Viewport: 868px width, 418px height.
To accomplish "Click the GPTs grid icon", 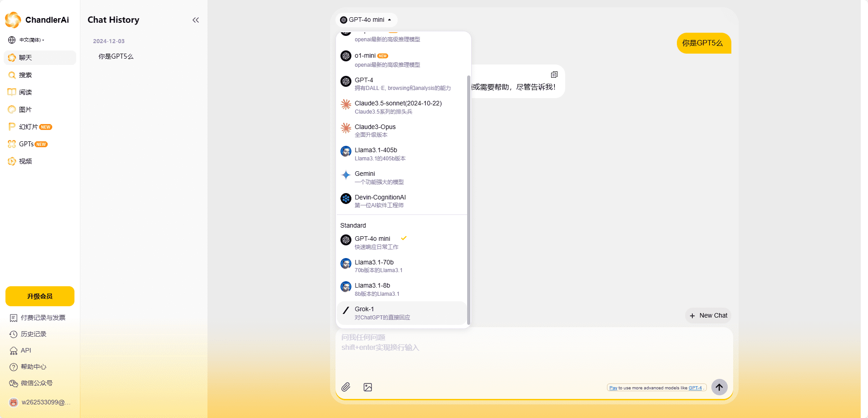I will [x=12, y=144].
